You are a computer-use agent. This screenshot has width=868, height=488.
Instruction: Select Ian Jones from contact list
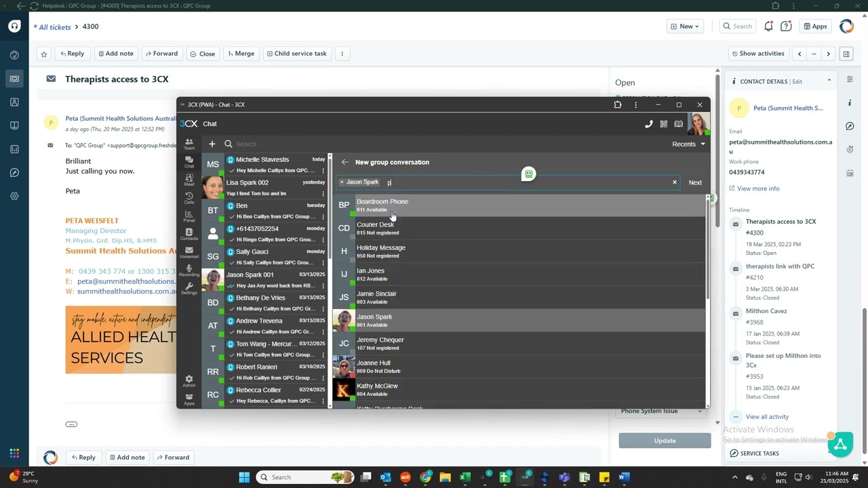370,274
